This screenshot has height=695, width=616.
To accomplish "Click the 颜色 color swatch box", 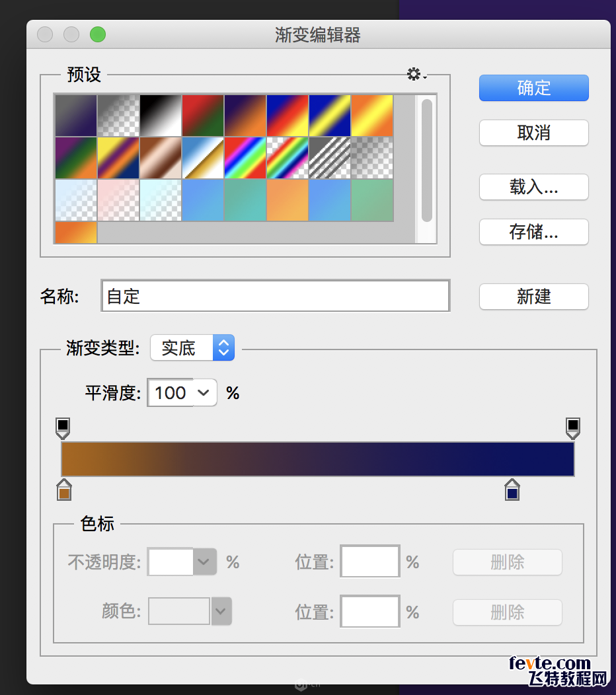I will point(179,611).
